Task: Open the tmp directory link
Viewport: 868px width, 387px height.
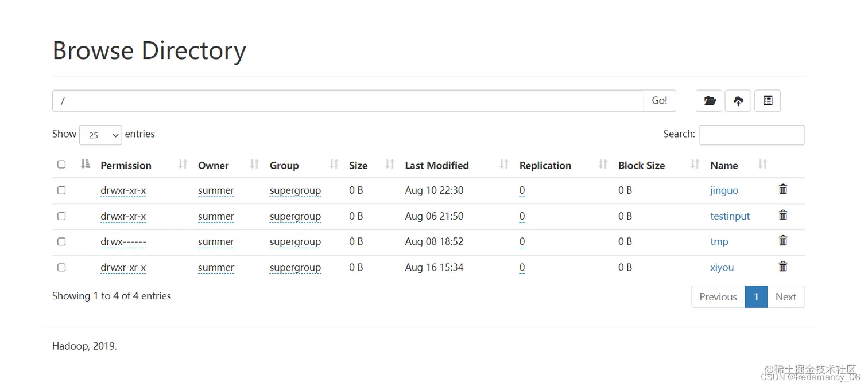Action: point(719,241)
